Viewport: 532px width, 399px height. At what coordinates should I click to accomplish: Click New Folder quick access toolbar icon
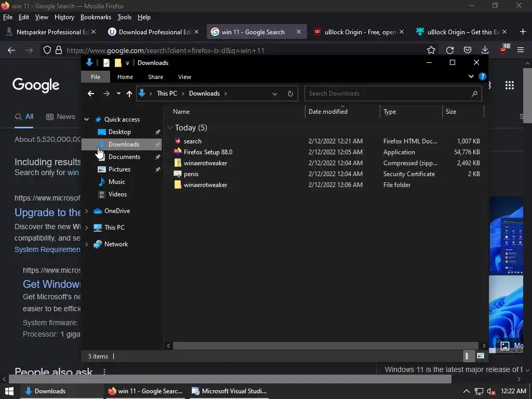click(118, 63)
